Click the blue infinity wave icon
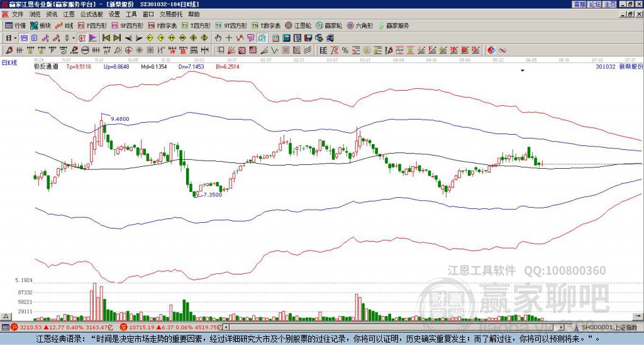 pyautogui.click(x=502, y=50)
